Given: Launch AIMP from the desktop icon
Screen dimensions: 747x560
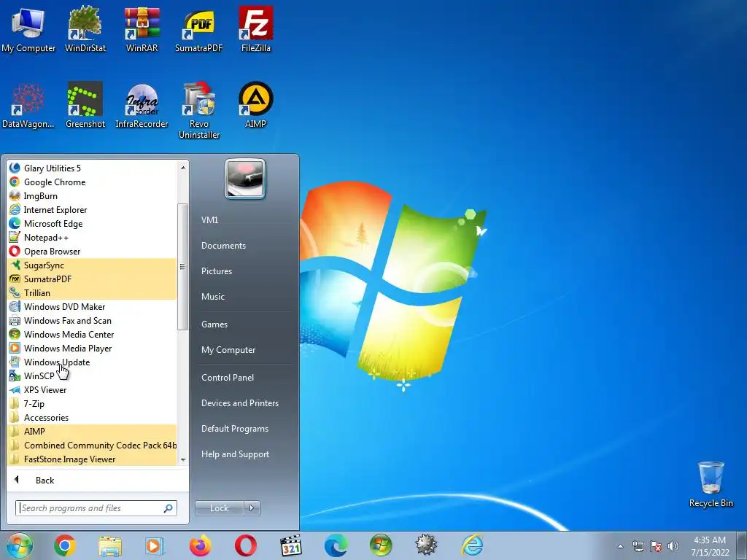Looking at the screenshot, I should tap(256, 105).
